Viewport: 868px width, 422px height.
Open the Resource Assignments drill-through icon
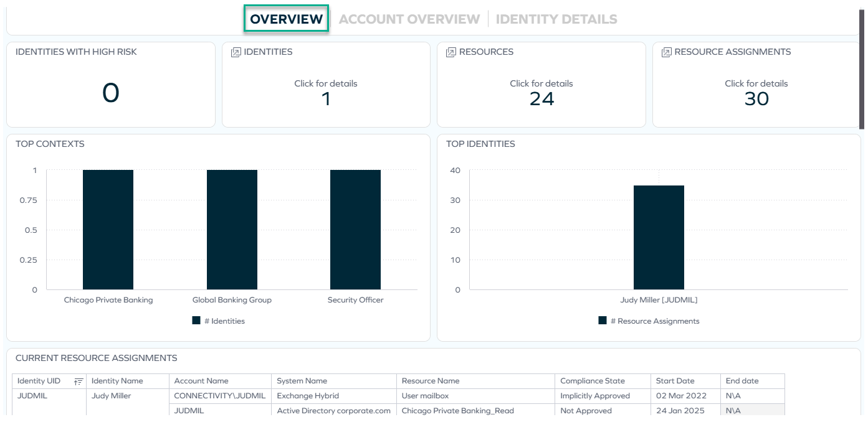(x=666, y=52)
